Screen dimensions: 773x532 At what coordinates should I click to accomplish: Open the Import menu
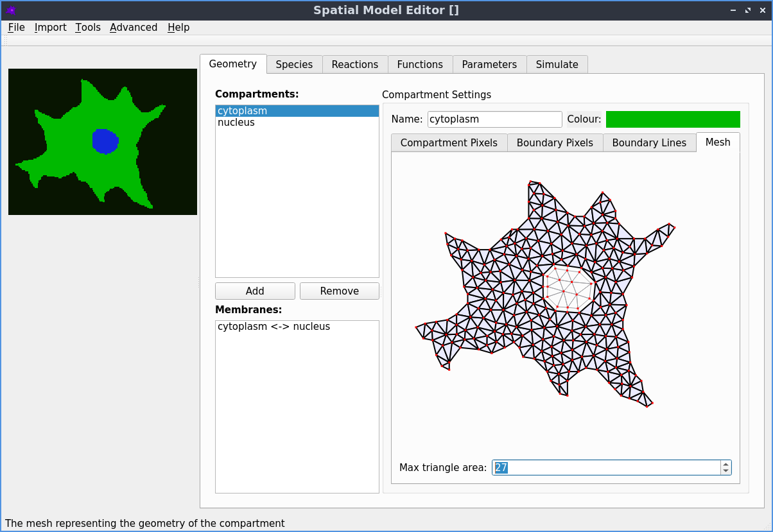point(50,28)
